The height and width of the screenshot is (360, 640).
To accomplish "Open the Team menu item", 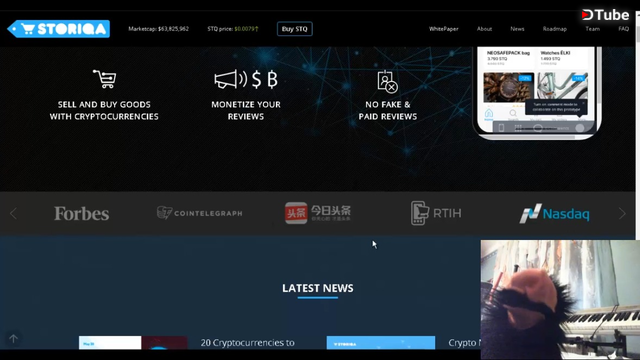I will tap(593, 29).
